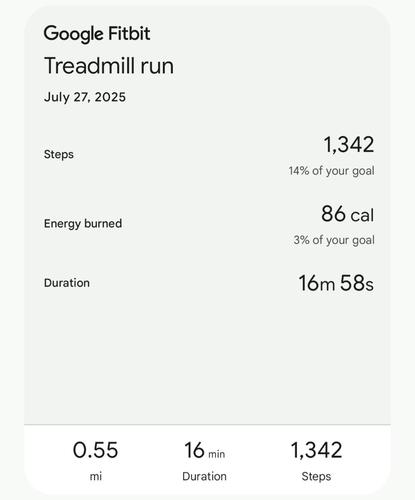Click the 1,342 steps value
Viewport: 415px width, 500px height.
[349, 145]
